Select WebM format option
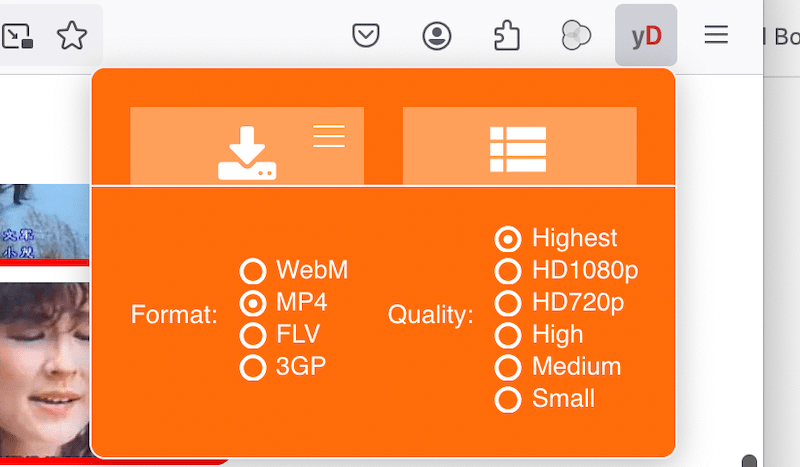The width and height of the screenshot is (800, 467). click(253, 270)
